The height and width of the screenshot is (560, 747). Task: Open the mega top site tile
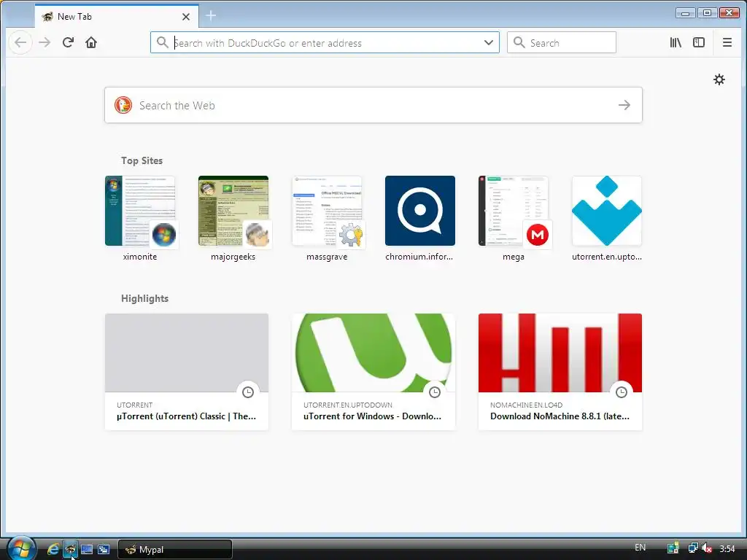coord(514,211)
